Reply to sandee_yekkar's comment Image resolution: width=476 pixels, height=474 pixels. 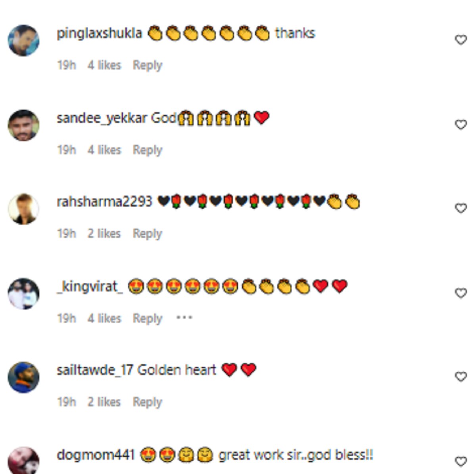click(148, 150)
